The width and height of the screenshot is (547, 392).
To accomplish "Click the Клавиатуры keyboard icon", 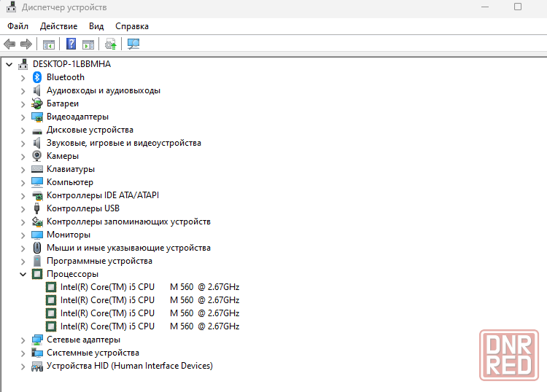I will point(37,169).
